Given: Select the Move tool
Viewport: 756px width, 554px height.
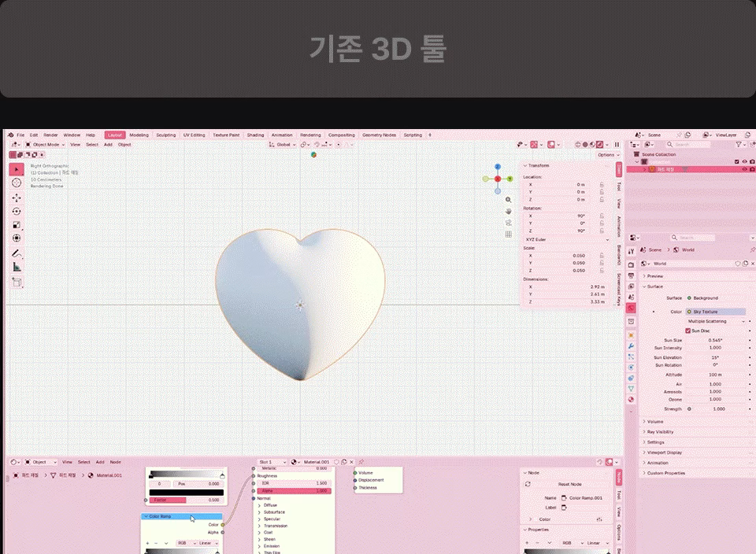Looking at the screenshot, I should pyautogui.click(x=17, y=198).
